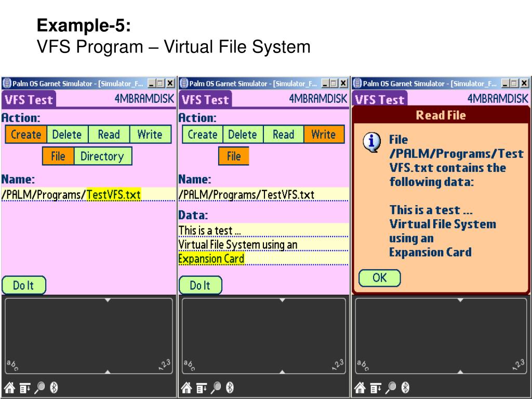Select Delete action in left simulator

(x=67, y=135)
